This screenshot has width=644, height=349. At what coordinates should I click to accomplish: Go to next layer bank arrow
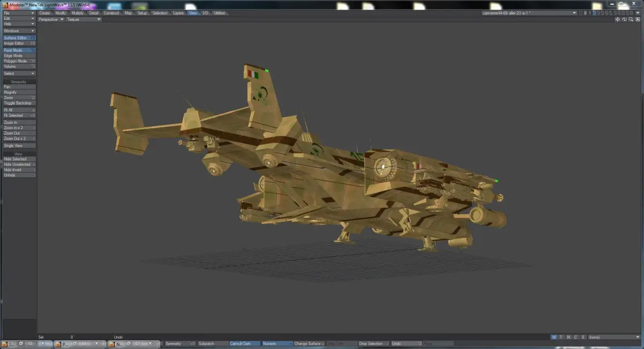tap(585, 13)
